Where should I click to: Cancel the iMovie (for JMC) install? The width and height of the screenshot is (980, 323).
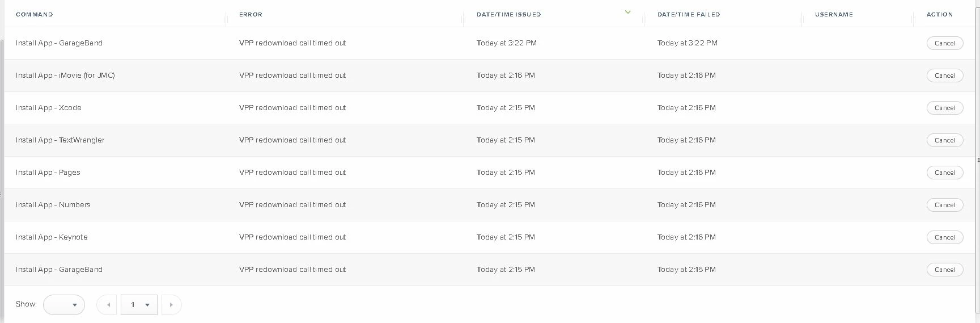945,75
